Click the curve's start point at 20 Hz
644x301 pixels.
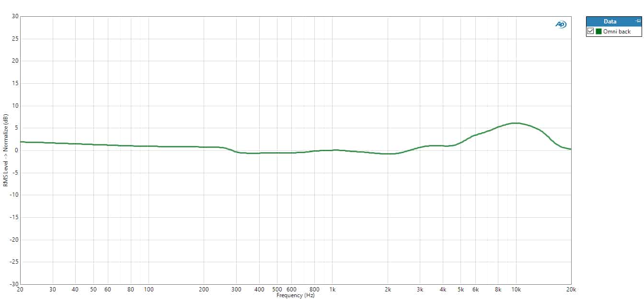[21, 142]
